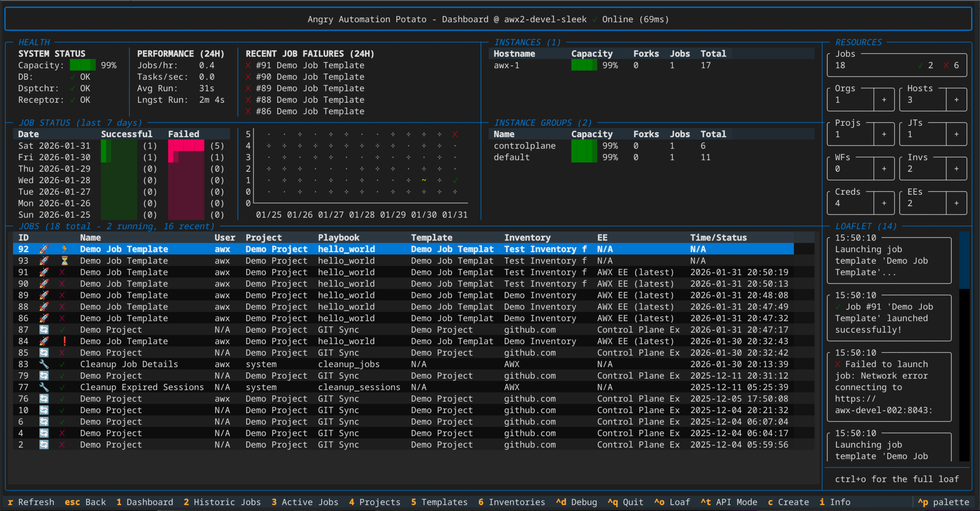This screenshot has width=980, height=511.
Task: Click Quit in the footer
Action: coord(626,502)
